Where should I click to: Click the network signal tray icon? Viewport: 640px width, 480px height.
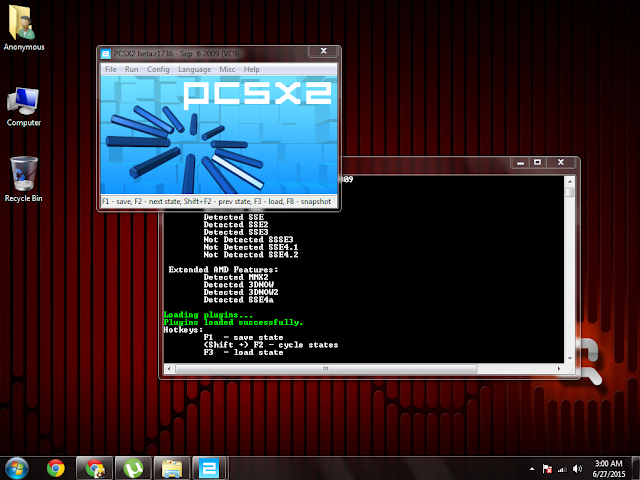coord(562,469)
